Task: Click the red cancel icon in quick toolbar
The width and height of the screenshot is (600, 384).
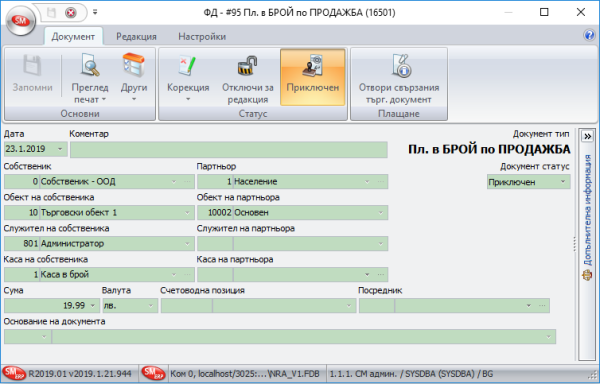Action: 71,13
